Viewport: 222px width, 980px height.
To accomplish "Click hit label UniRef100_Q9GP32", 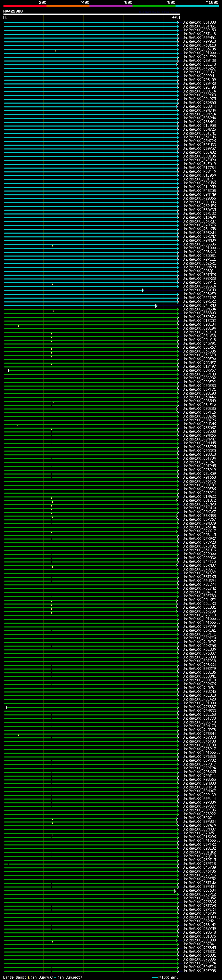I will pyautogui.click(x=199, y=378).
